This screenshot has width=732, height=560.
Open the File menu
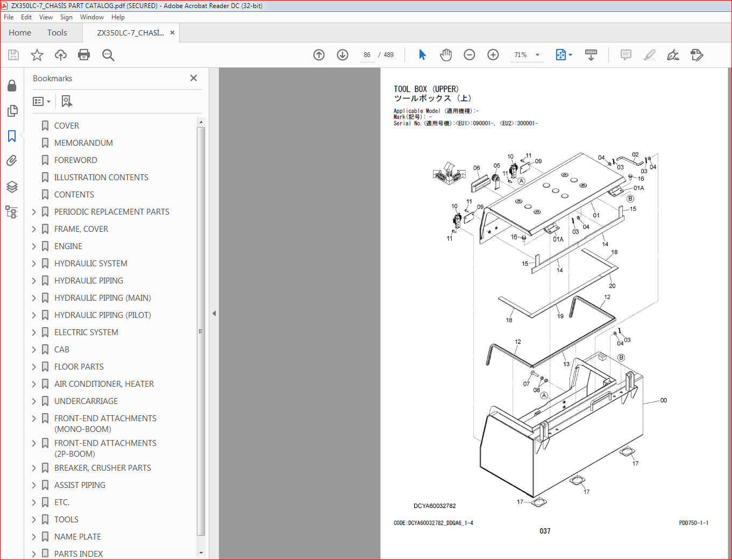tap(9, 17)
